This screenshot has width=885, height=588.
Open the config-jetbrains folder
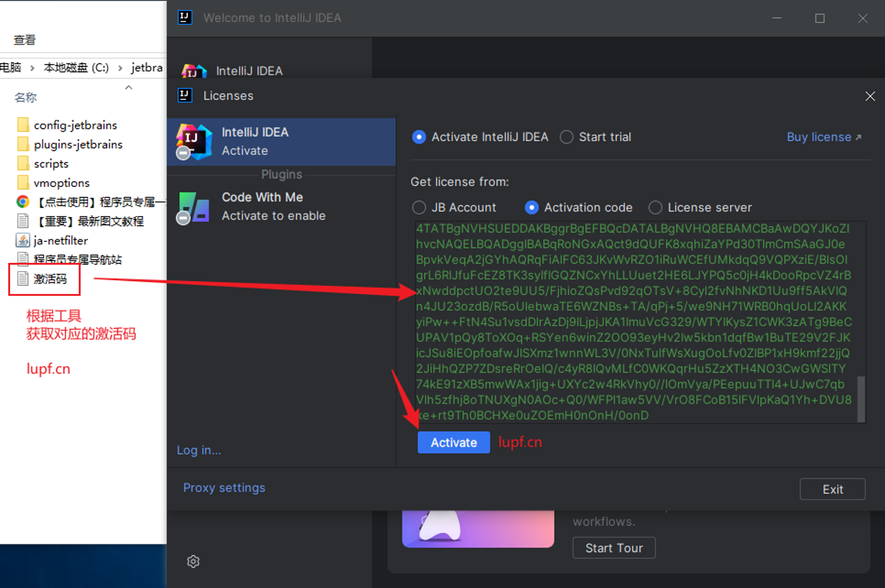click(74, 125)
